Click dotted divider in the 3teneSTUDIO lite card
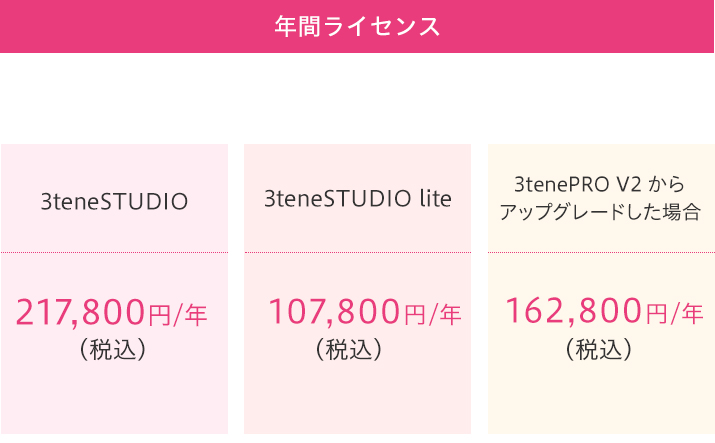The height and width of the screenshot is (443, 715). (358, 252)
